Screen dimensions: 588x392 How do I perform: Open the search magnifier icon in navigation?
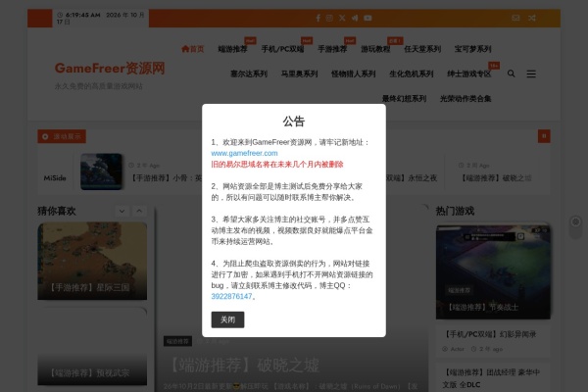click(x=512, y=73)
